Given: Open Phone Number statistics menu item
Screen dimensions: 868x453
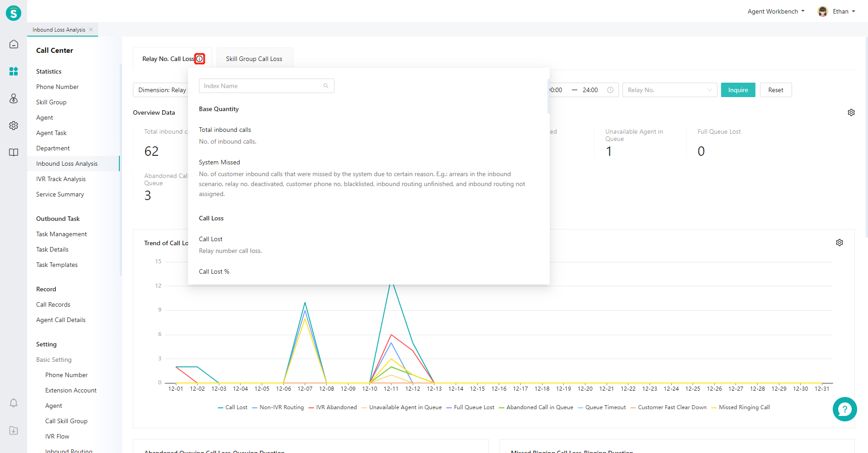Looking at the screenshot, I should [57, 87].
